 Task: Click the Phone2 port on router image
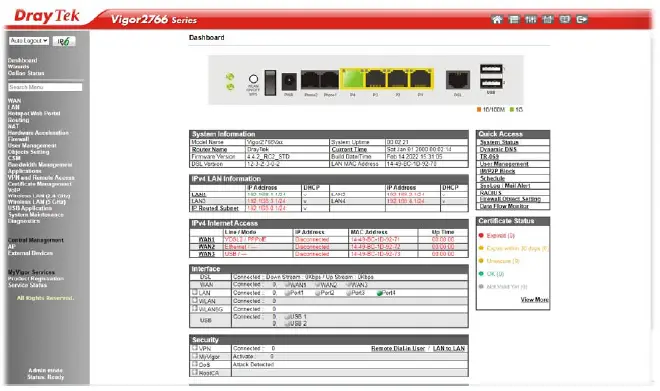pos(311,80)
